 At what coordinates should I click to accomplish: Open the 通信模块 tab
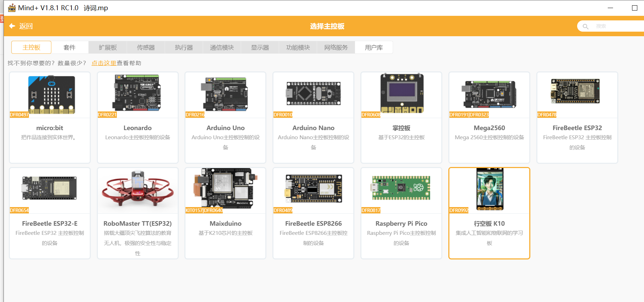pyautogui.click(x=222, y=47)
